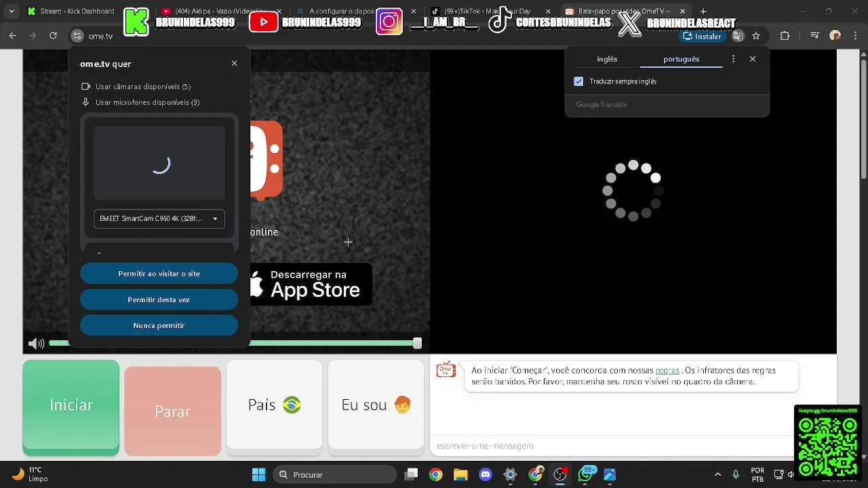Open a new browser tab

click(703, 12)
